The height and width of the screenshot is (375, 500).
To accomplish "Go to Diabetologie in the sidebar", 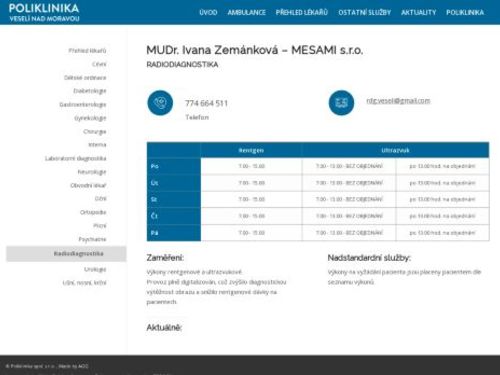I will point(90,91).
